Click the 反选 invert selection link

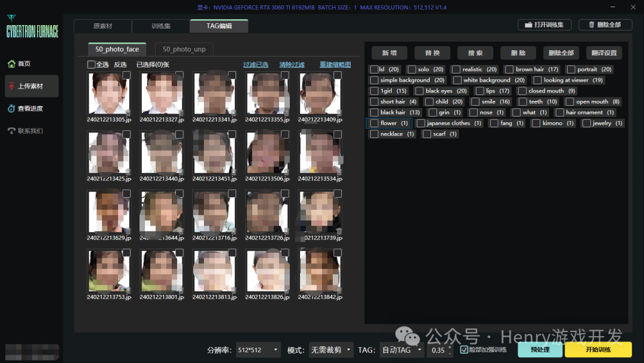point(120,64)
